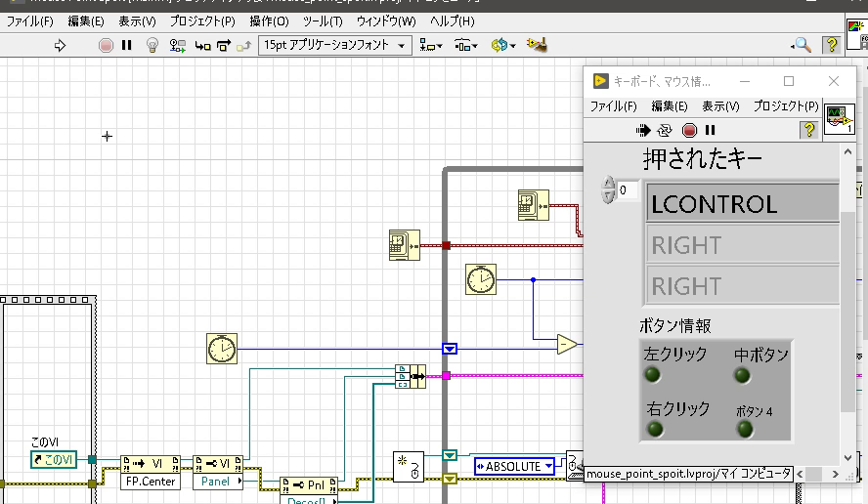Click the Step Out icon
868x504 pixels.
point(243,46)
